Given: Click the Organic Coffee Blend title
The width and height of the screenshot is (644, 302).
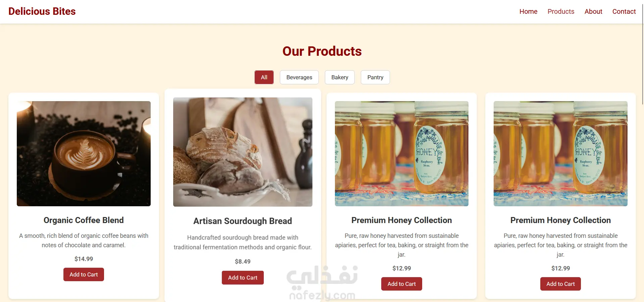Looking at the screenshot, I should tap(84, 220).
